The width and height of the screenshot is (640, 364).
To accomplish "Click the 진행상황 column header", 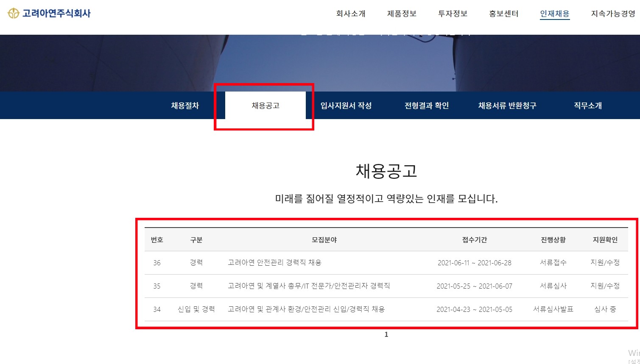I will click(x=553, y=239).
